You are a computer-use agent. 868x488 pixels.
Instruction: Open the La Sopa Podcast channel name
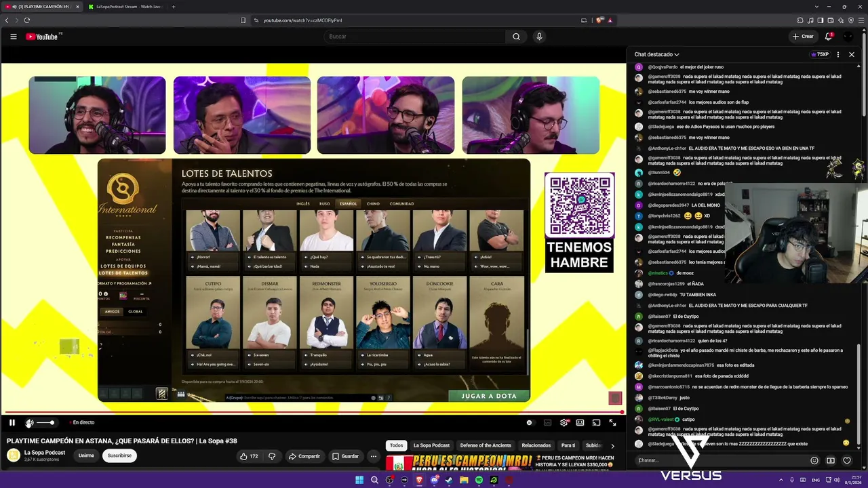pos(45,453)
